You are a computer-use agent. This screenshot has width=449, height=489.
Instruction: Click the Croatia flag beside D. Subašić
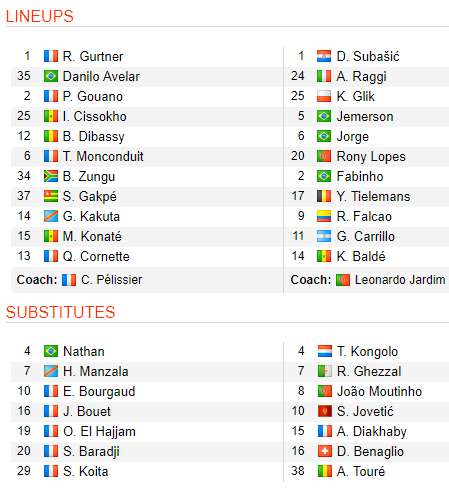point(324,56)
